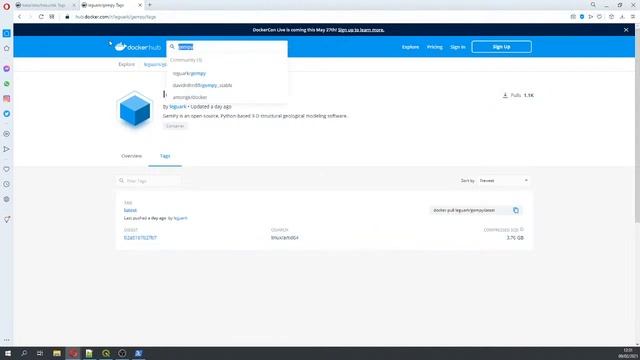
Task: Open the downloads icon in toolbar
Action: [622, 17]
